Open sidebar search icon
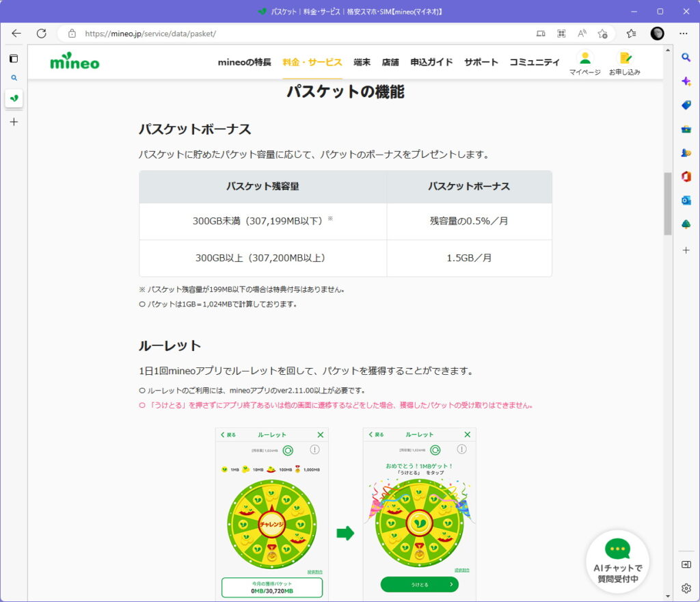 (686, 57)
